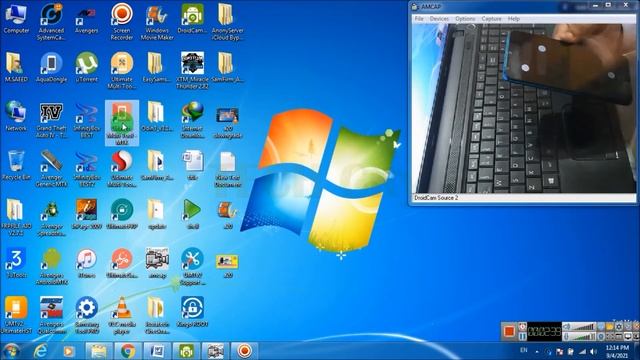Open File menu in AMCAP

pos(419,19)
